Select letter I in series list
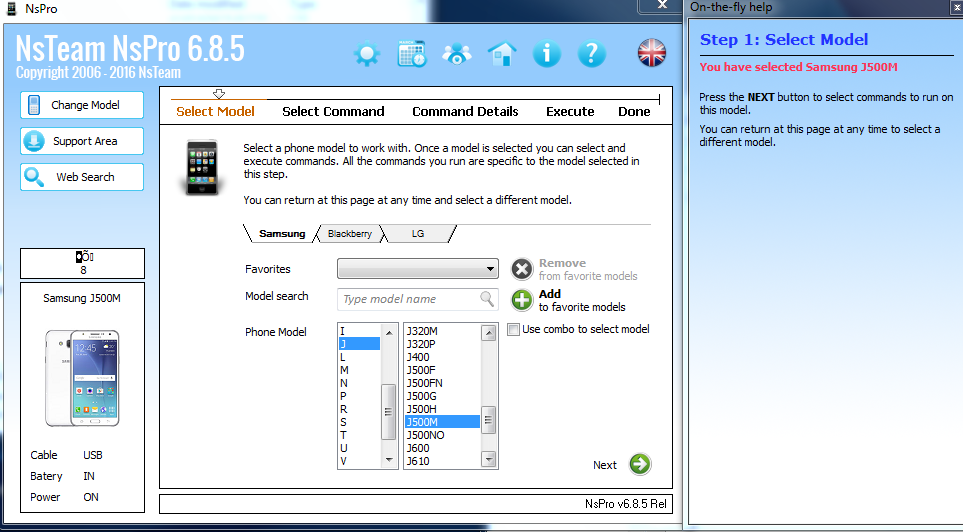963x532 pixels. [359, 331]
